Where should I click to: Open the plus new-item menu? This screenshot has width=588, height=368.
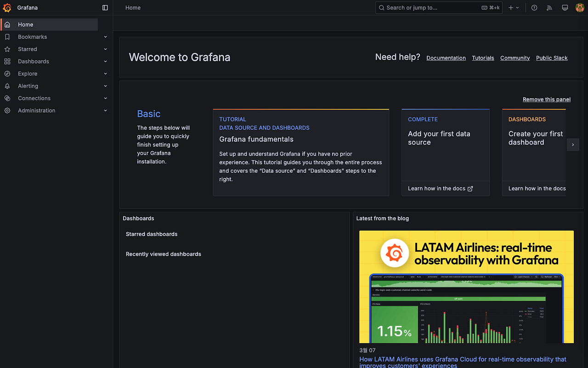(x=514, y=8)
